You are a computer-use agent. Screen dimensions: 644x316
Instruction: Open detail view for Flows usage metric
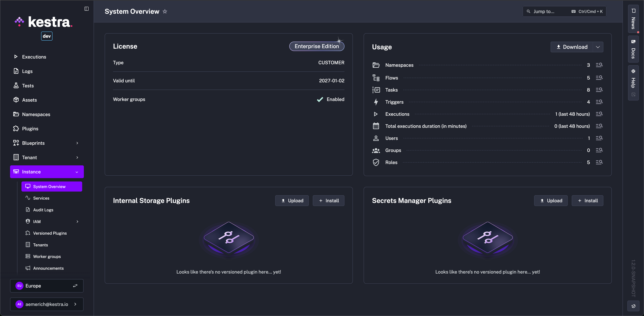click(599, 77)
